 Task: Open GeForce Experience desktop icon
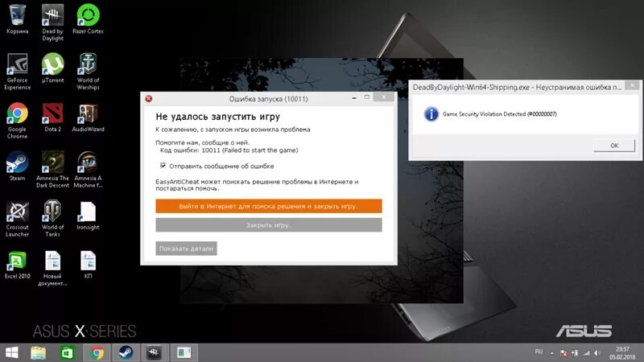(x=17, y=71)
